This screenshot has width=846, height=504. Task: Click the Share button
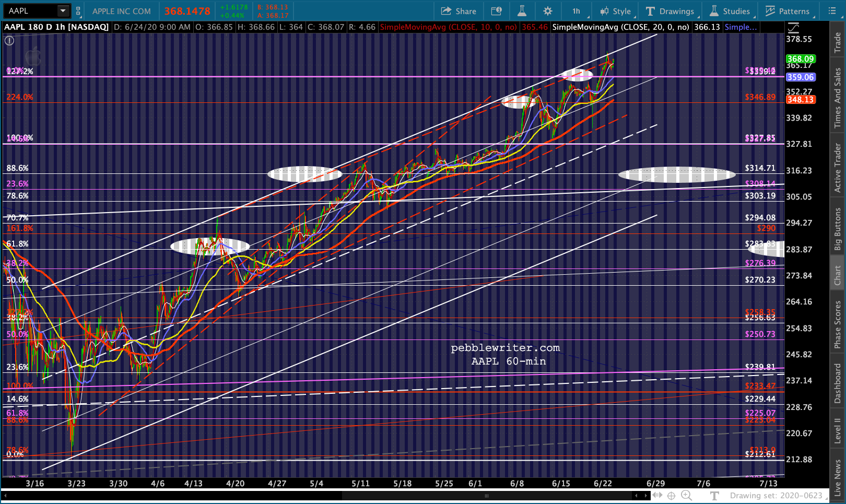(459, 11)
